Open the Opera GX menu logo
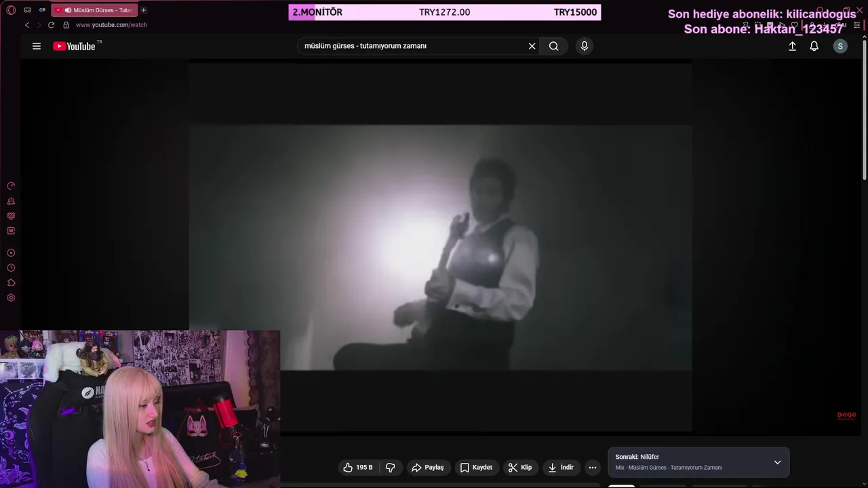Screen dimensions: 868x488 coord(11,10)
